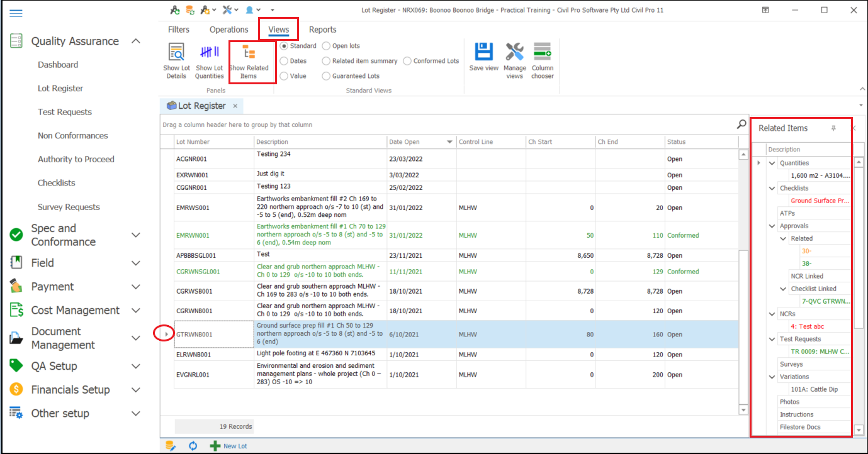Click the Financials Setup coin icon

click(16, 390)
